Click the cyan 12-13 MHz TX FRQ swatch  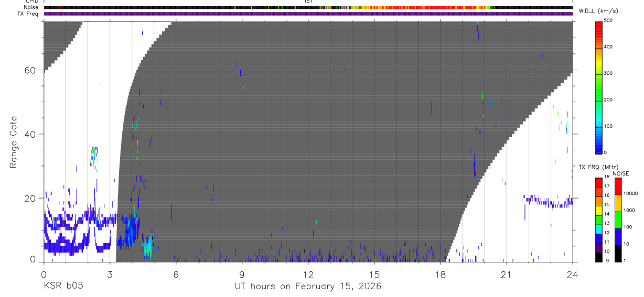pyautogui.click(x=599, y=229)
